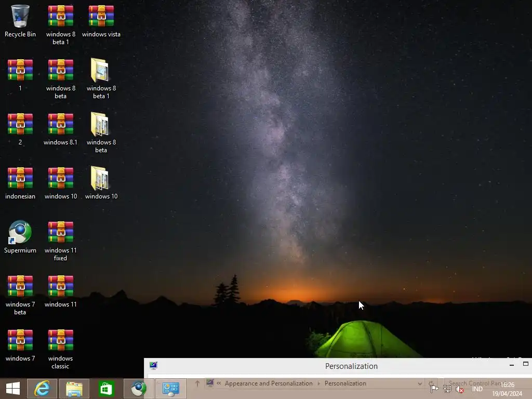The width and height of the screenshot is (532, 399).
Task: Switch to Supermium browser in the taskbar
Action: coord(138,389)
